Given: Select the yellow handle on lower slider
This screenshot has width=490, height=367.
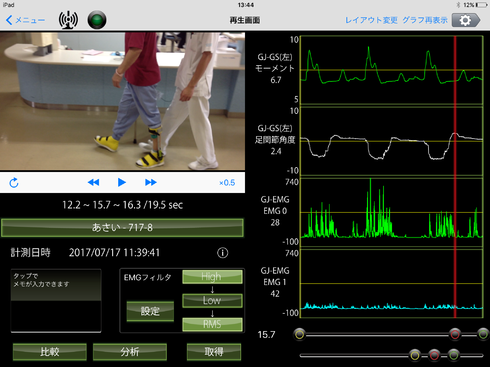Looking at the screenshot, I should point(415,355).
